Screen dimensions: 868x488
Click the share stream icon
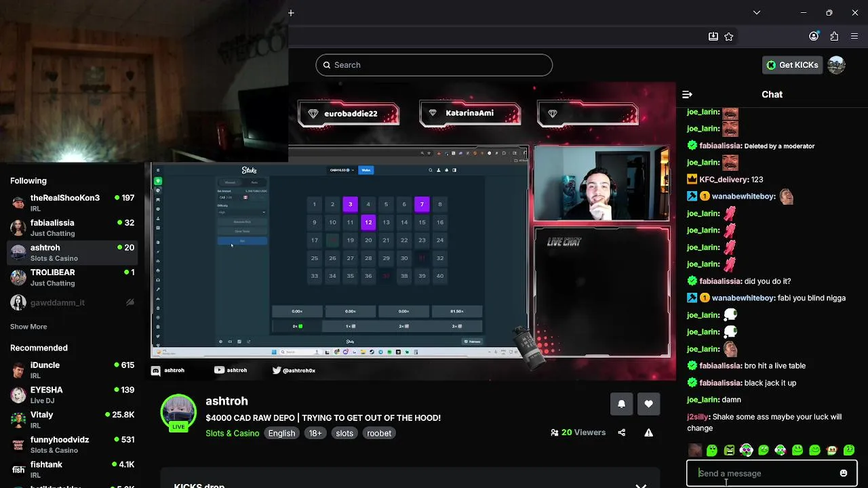[622, 432]
